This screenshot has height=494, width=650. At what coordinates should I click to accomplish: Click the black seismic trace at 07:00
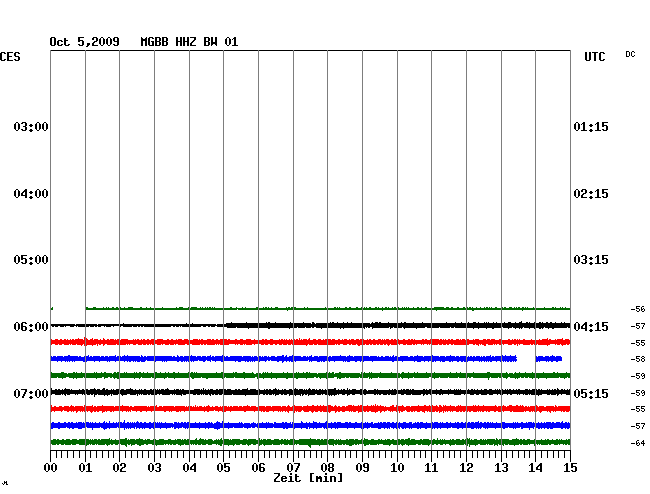click(x=310, y=392)
